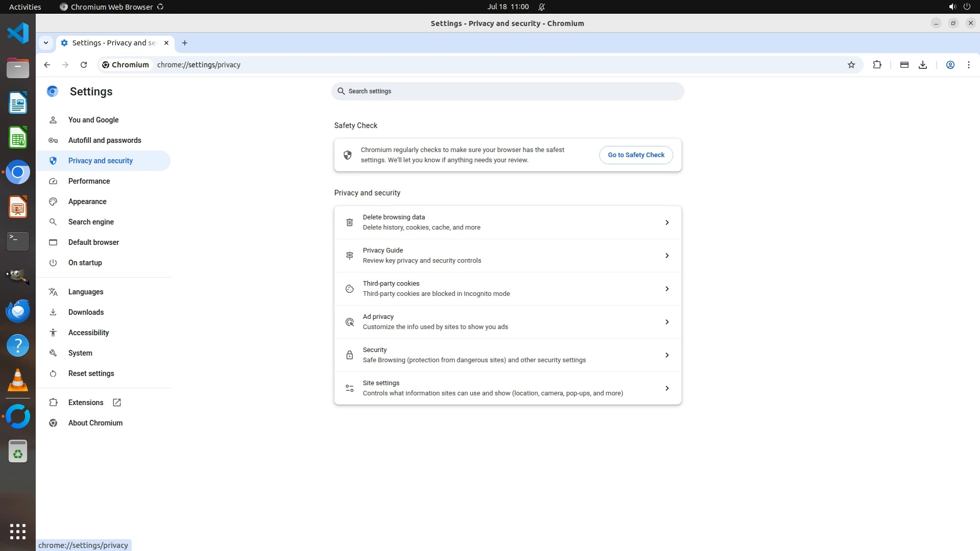This screenshot has height=551, width=980.
Task: Click the profile avatar icon
Action: 950,65
